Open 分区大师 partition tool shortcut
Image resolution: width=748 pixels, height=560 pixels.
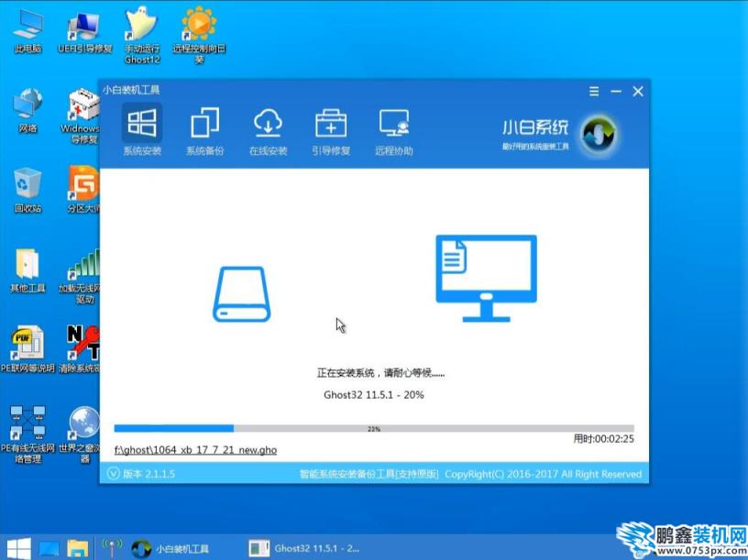click(x=83, y=190)
